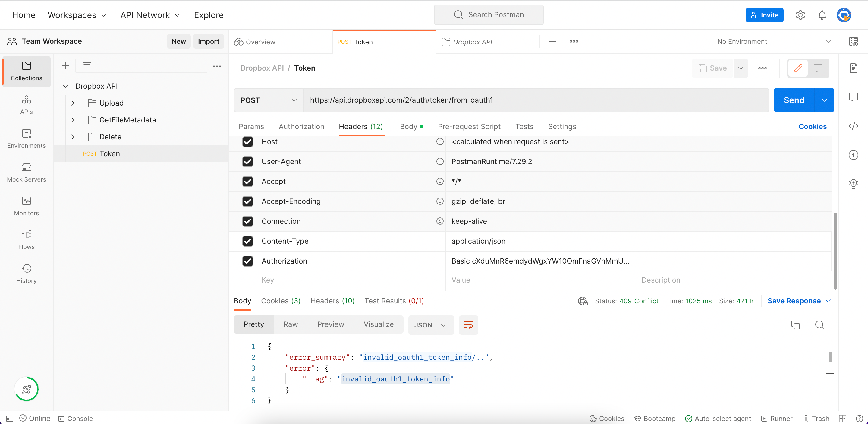Open Mock Servers in the sidebar
868x424 pixels.
pos(26,172)
